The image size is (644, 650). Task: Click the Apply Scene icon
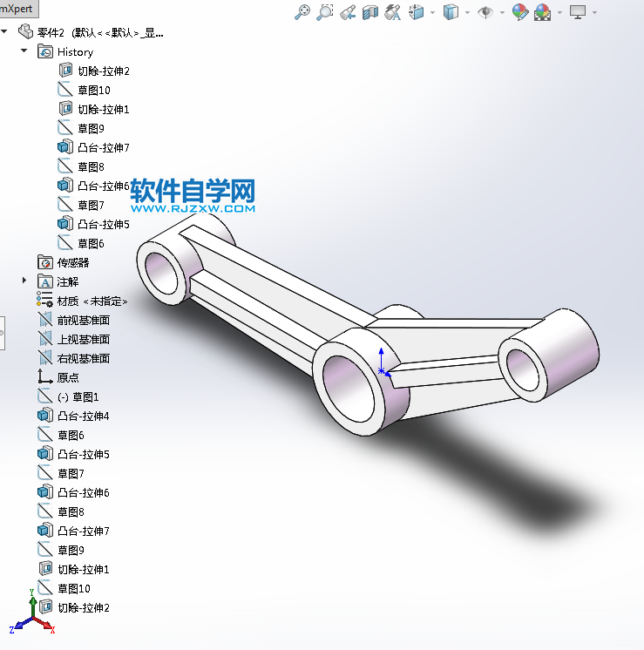(x=543, y=12)
